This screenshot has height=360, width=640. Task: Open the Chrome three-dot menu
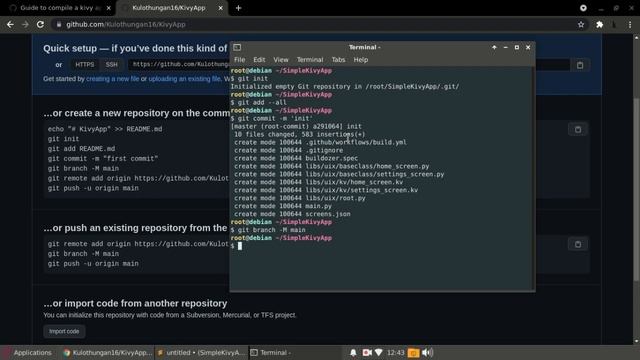coord(630,24)
